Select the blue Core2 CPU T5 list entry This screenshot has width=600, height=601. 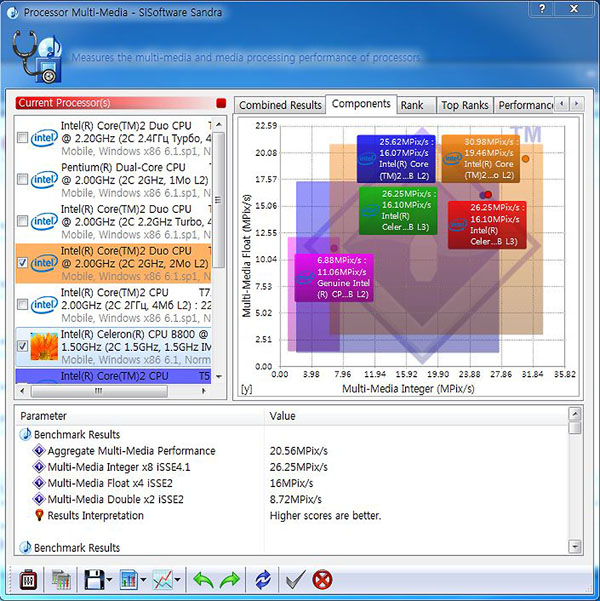(x=113, y=376)
